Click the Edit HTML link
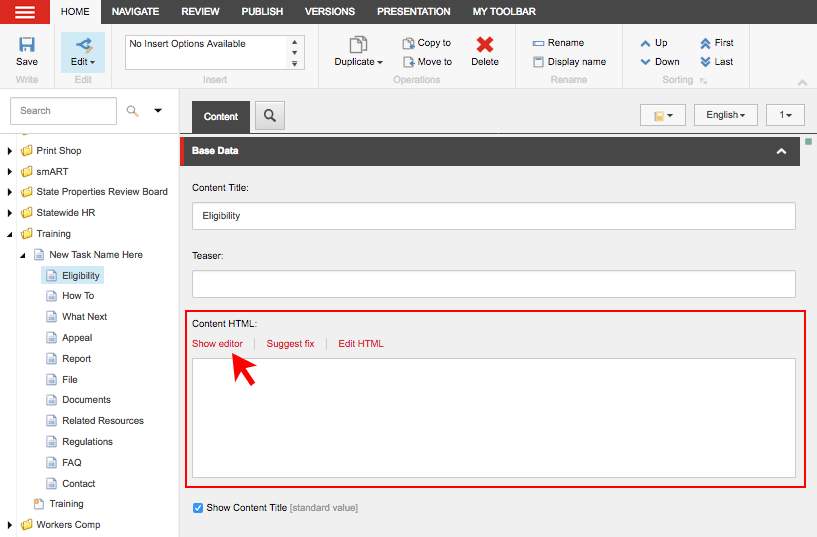The image size is (817, 537). pos(360,344)
